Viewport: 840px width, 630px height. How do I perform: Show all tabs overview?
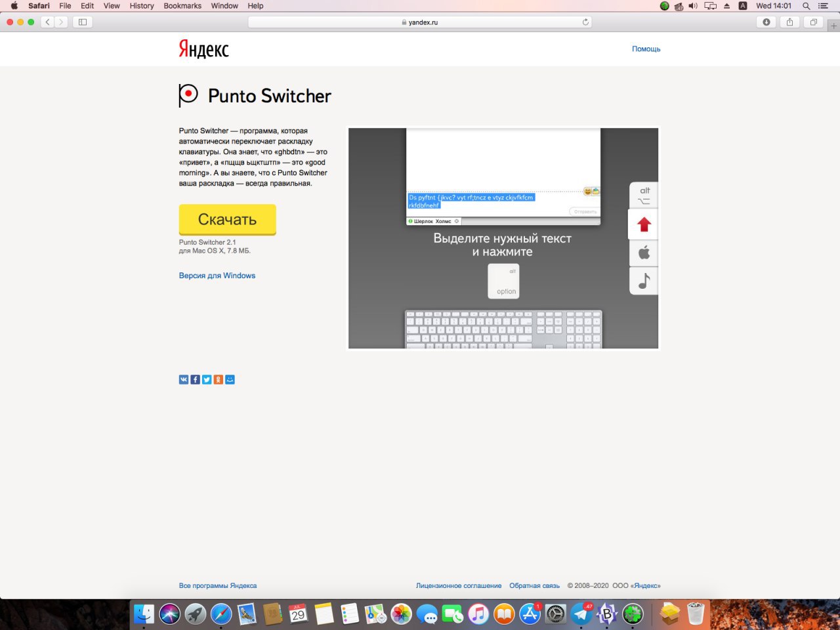tap(813, 22)
